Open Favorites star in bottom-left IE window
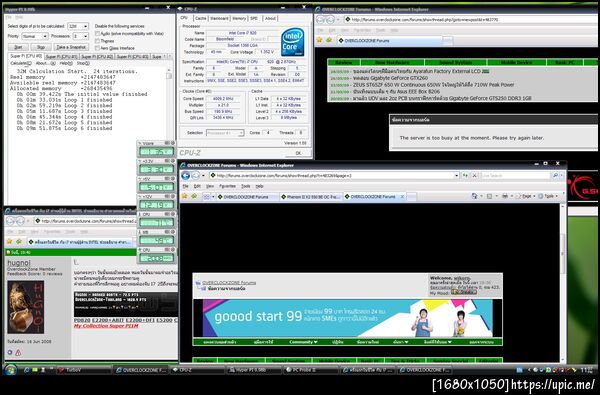Screen dimensions: 600x395 (x=9, y=242)
